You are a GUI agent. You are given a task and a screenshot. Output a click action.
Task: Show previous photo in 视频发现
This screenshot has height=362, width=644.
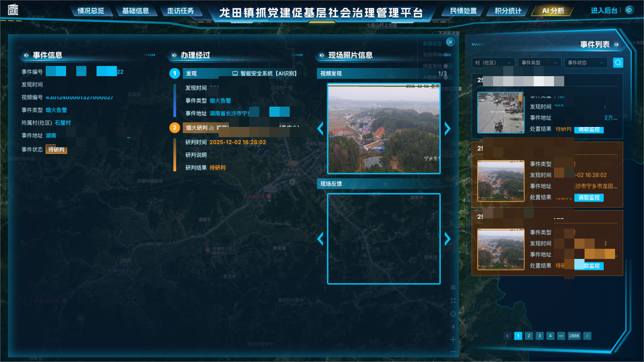click(320, 128)
